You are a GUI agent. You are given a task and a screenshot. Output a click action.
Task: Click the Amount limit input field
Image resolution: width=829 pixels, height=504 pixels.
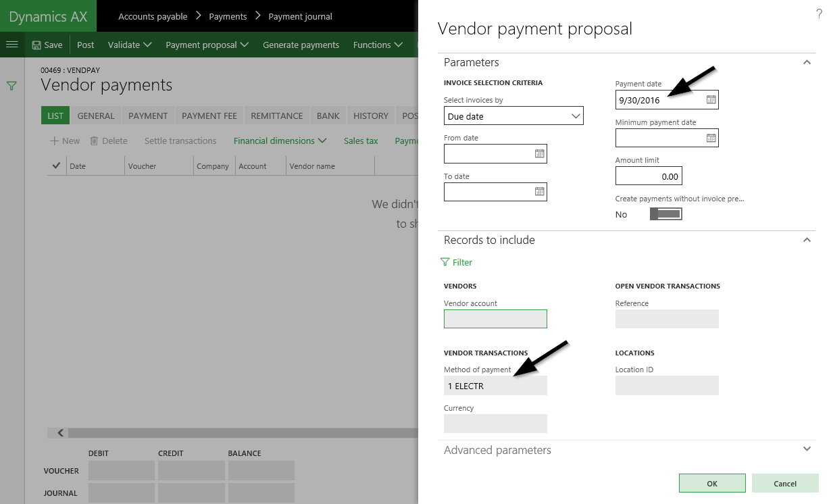(649, 176)
